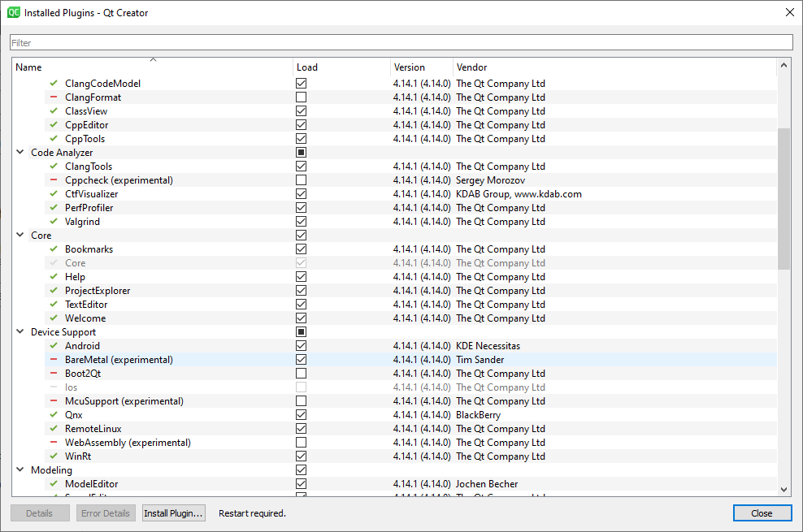Viewport: 803px width, 532px height.
Task: Click the red dash icon beside WebAssembly
Action: (x=54, y=443)
